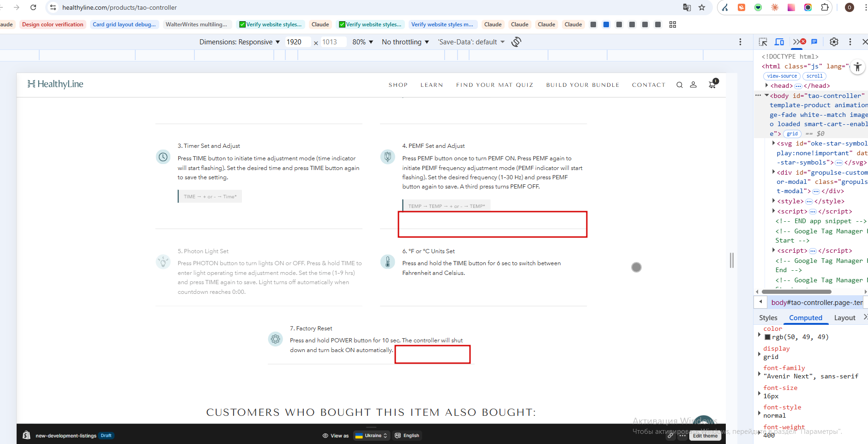Switch to the Styles tab
The height and width of the screenshot is (444, 868).
(x=768, y=318)
